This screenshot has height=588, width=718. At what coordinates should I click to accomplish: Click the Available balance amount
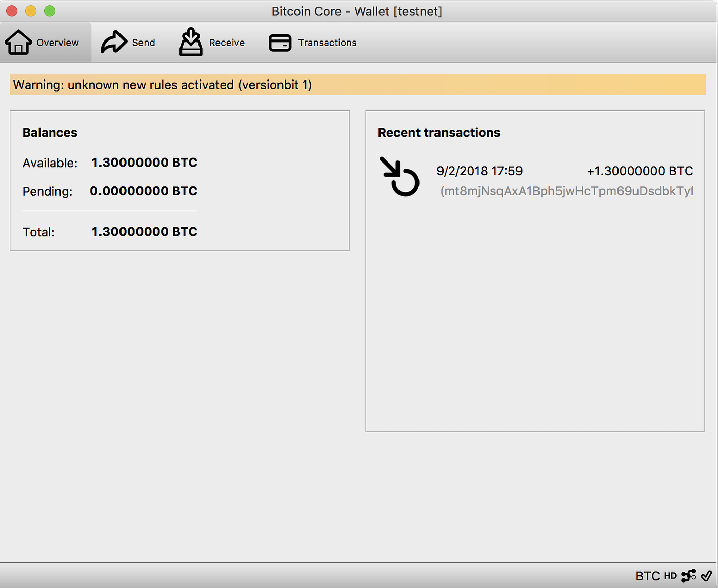coord(144,163)
